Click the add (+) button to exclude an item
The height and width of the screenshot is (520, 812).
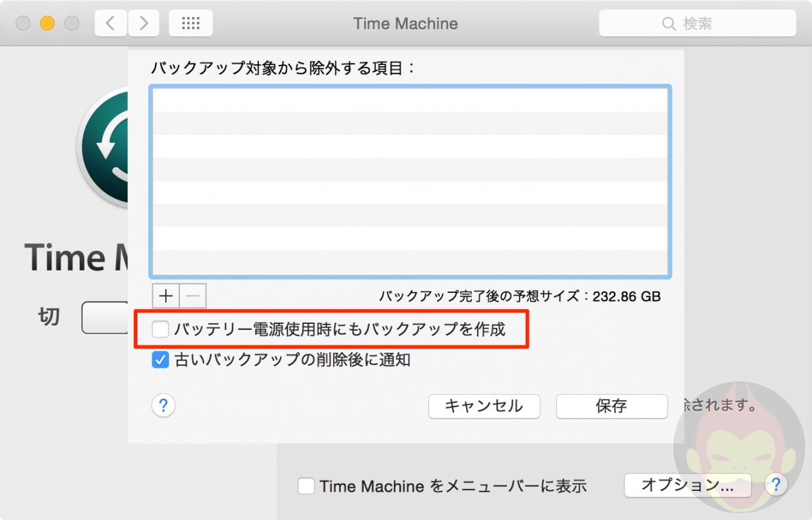click(165, 296)
